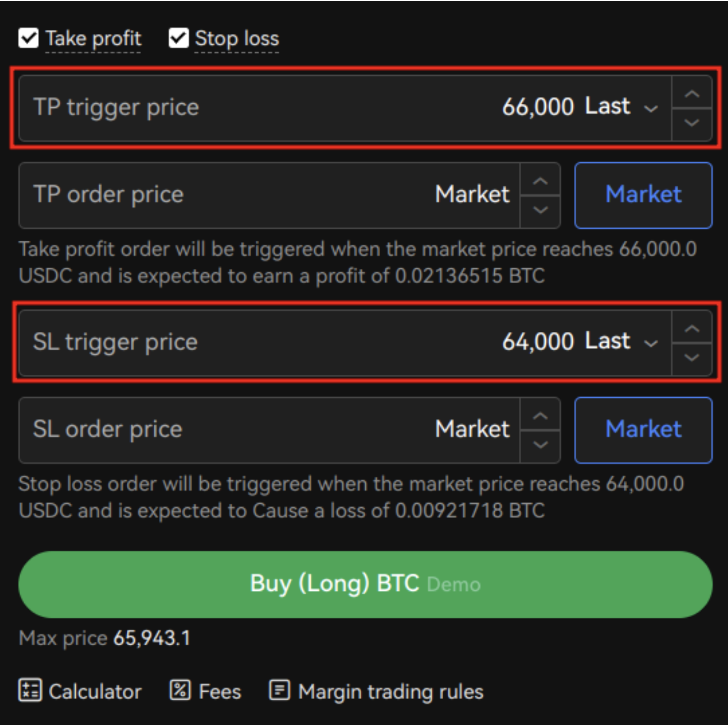The width and height of the screenshot is (728, 725).
Task: Increase SL trigger price with up arrow
Action: [x=692, y=328]
